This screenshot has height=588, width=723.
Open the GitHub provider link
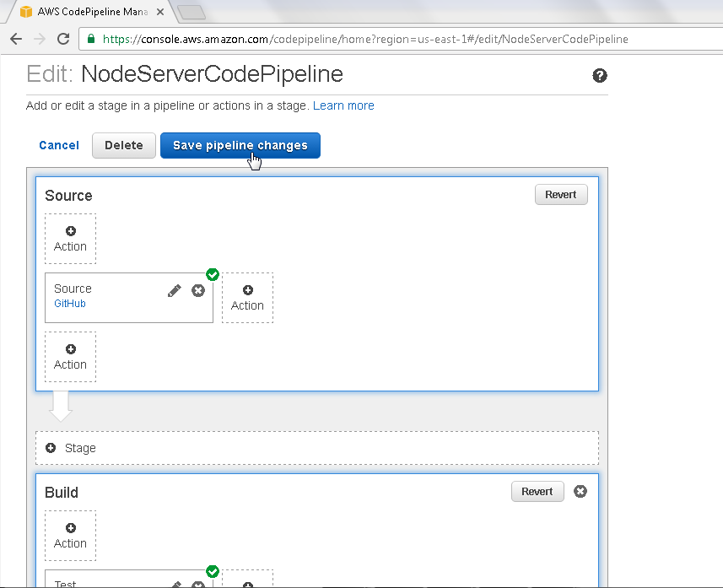[70, 304]
